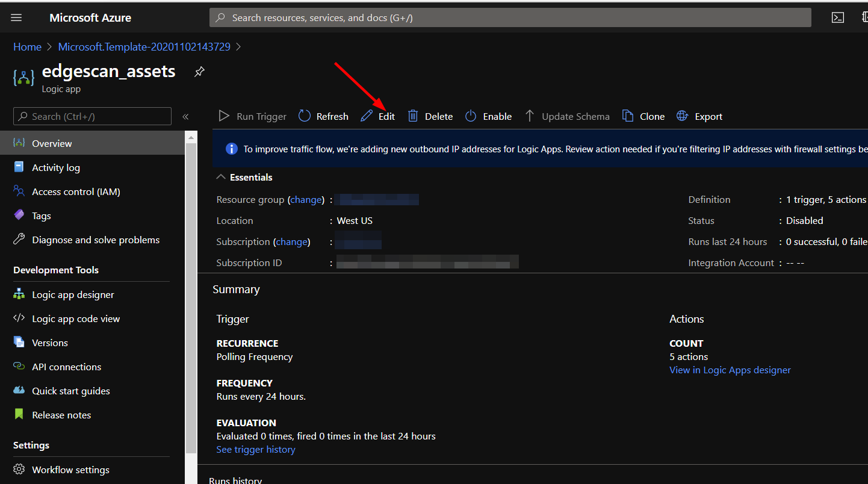Open Cloud Shell from the top bar
The height and width of the screenshot is (484, 868).
coord(837,17)
